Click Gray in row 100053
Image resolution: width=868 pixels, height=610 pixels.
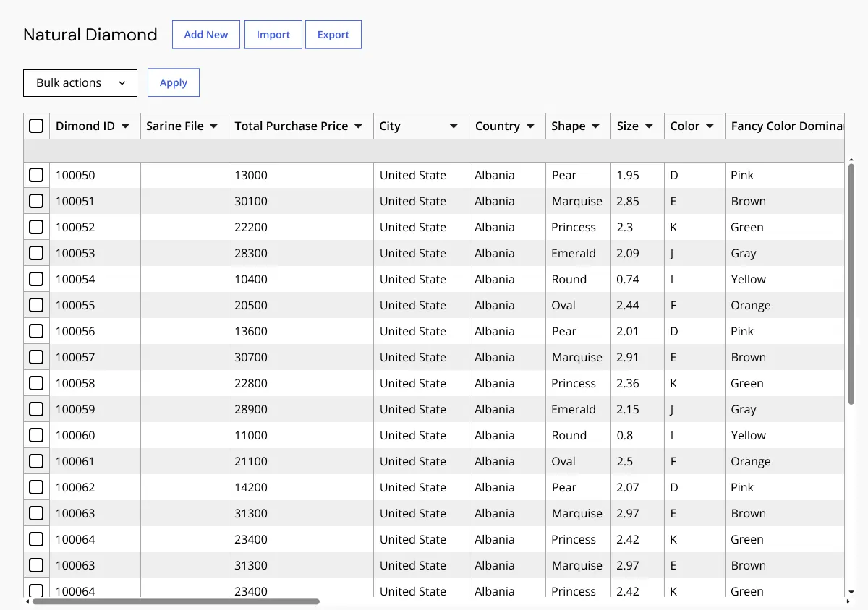[x=744, y=253]
